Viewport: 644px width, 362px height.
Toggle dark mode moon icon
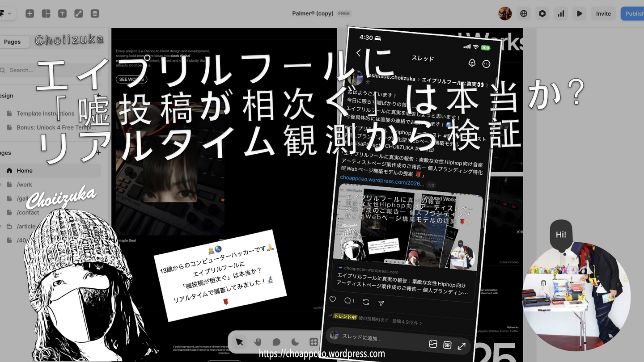tap(295, 342)
